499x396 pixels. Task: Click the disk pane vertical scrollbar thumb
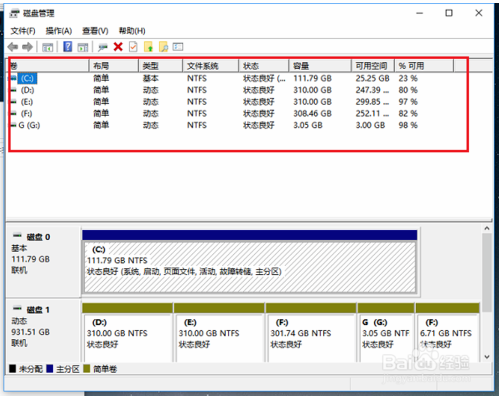[487, 273]
